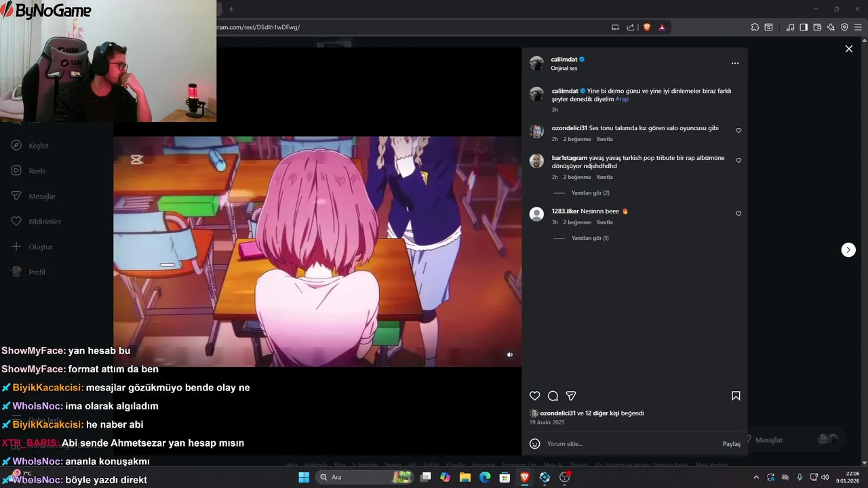The height and width of the screenshot is (488, 868).
Task: View likes on the ozondelici31 comment
Action: (577, 139)
